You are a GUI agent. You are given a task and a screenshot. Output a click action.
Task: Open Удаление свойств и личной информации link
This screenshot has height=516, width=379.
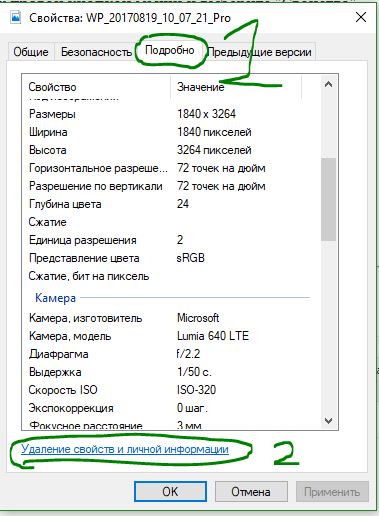pyautogui.click(x=125, y=449)
